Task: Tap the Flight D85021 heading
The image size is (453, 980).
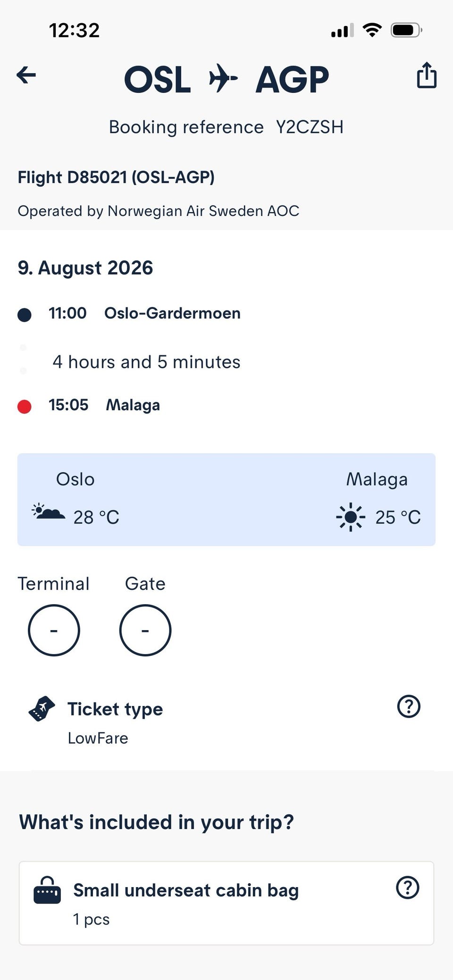Action: point(116,177)
